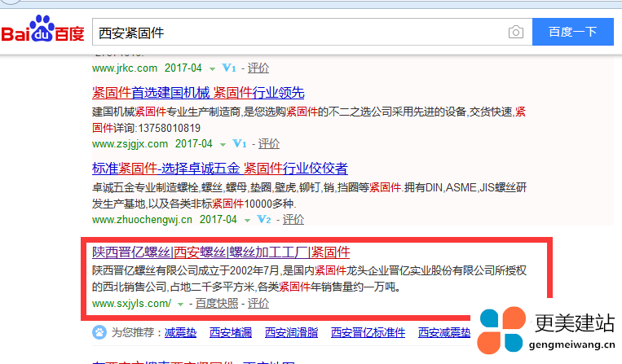Click the V1 badge beside www.jrkc.com
622x364 pixels.
229,68
